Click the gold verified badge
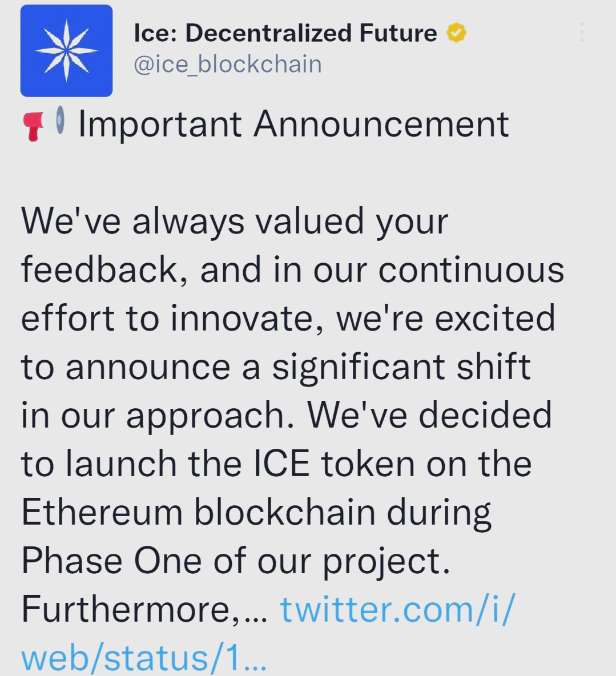616x676 pixels. [456, 33]
